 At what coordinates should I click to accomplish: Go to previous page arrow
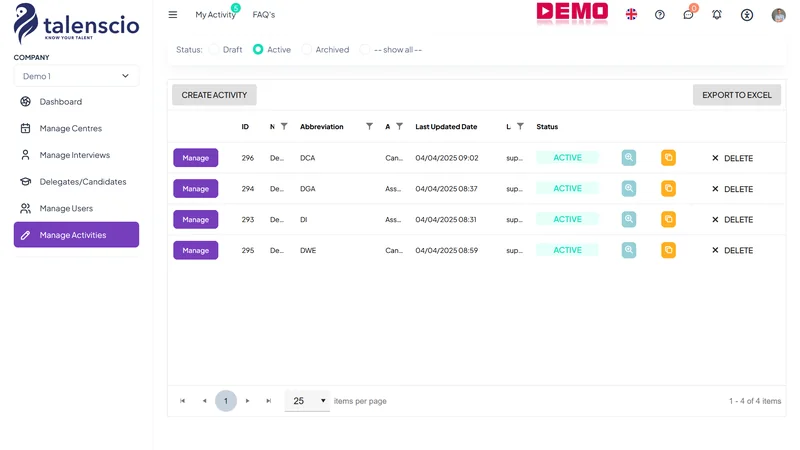(x=205, y=401)
